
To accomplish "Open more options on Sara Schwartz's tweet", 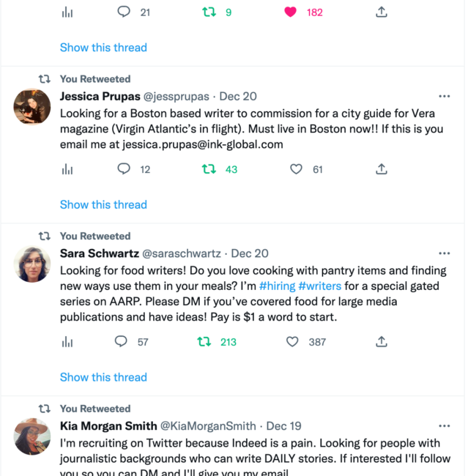I will click(x=445, y=253).
